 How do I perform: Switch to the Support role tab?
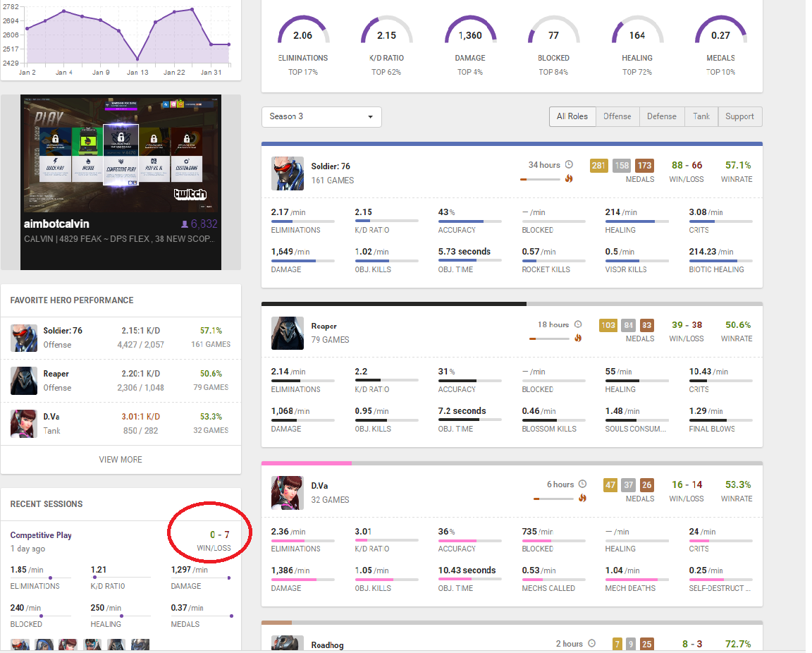pos(739,116)
